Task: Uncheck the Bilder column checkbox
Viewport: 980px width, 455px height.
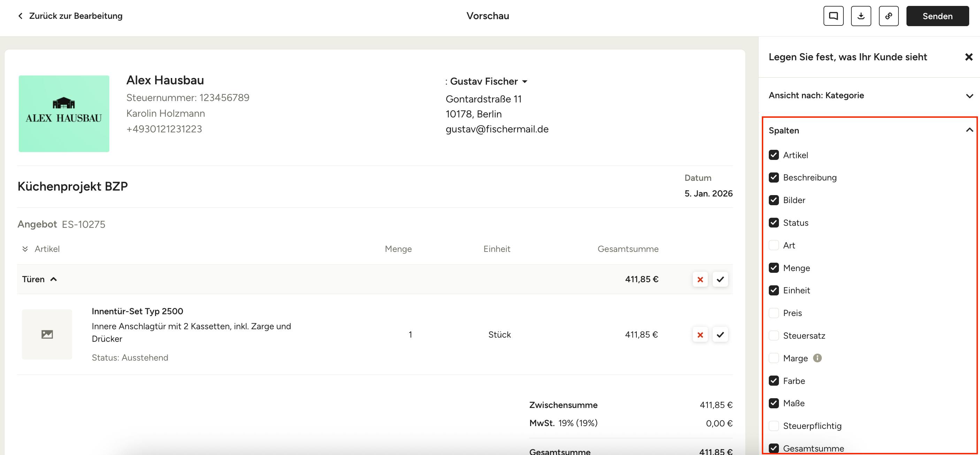Action: tap(774, 200)
